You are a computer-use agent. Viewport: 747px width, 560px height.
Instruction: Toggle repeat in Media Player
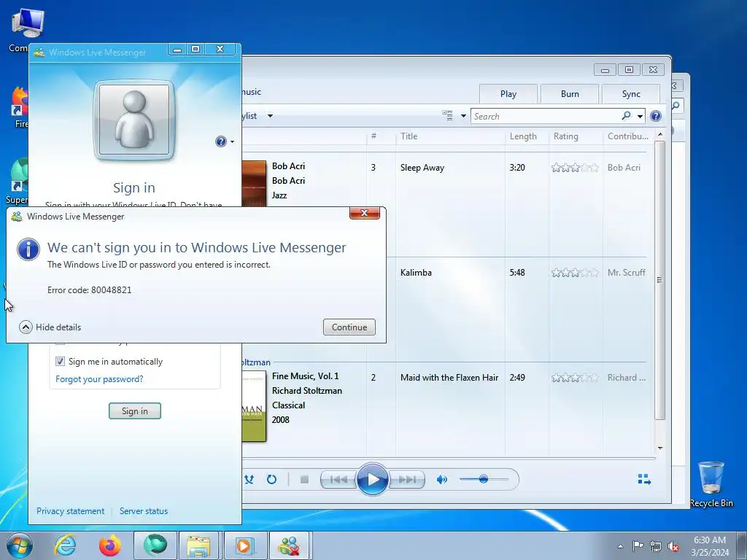click(271, 480)
